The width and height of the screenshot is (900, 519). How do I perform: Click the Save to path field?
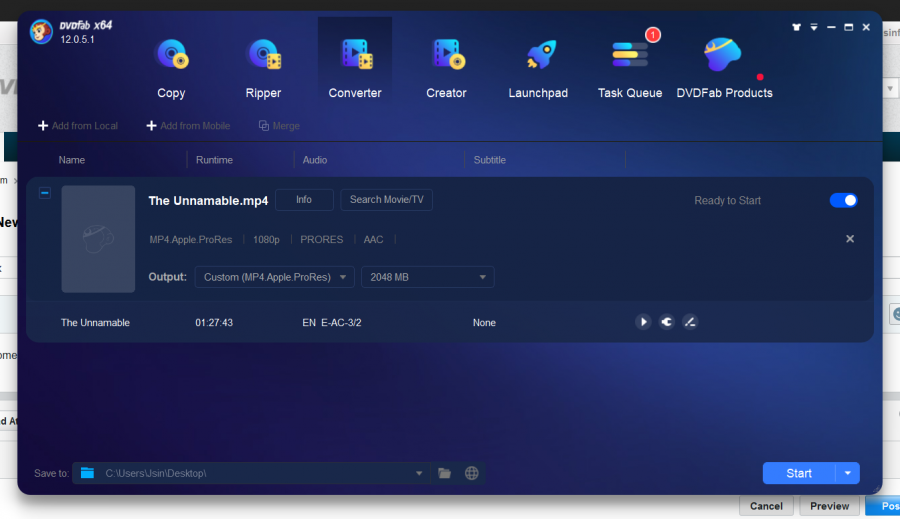251,473
